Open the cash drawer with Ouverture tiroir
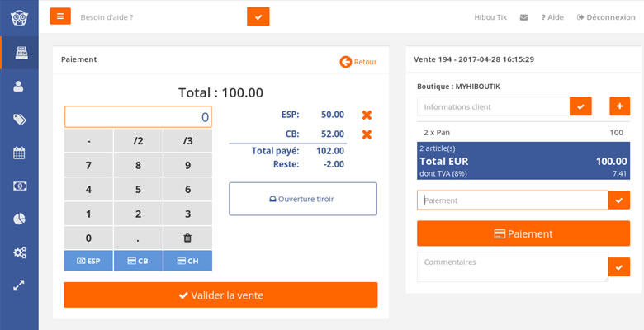Viewport: 644px width, 330px height. [x=303, y=199]
